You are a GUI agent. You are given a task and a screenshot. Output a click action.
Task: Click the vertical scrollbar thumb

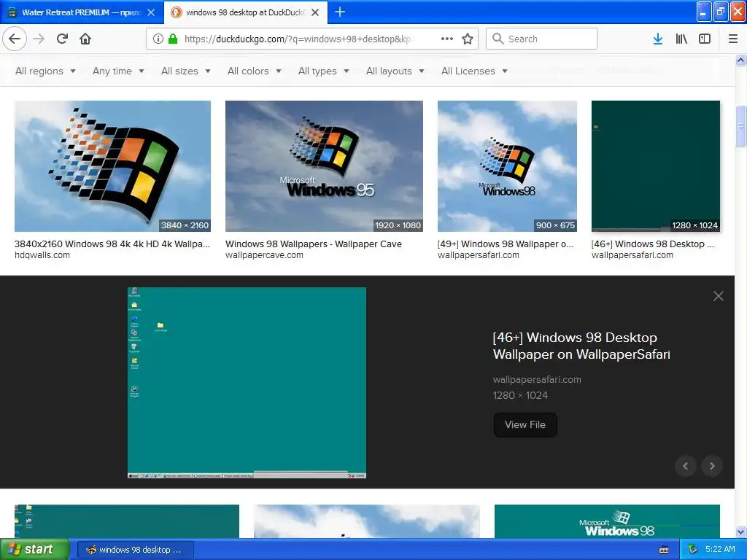(x=741, y=127)
